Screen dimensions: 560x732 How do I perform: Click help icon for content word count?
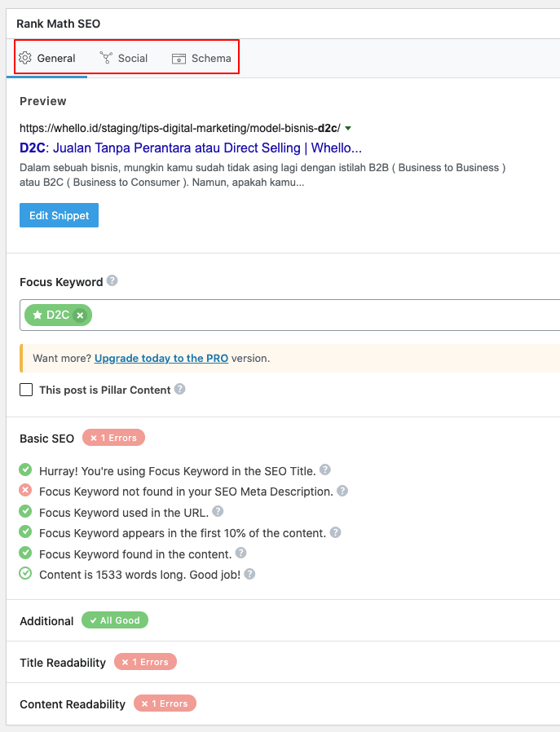pyautogui.click(x=250, y=574)
